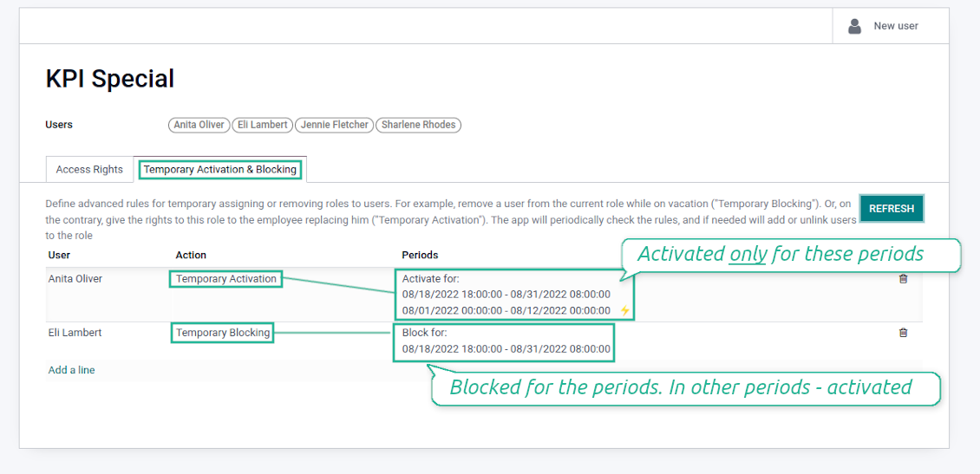Click the Users field label
The width and height of the screenshot is (980, 474).
pos(59,124)
